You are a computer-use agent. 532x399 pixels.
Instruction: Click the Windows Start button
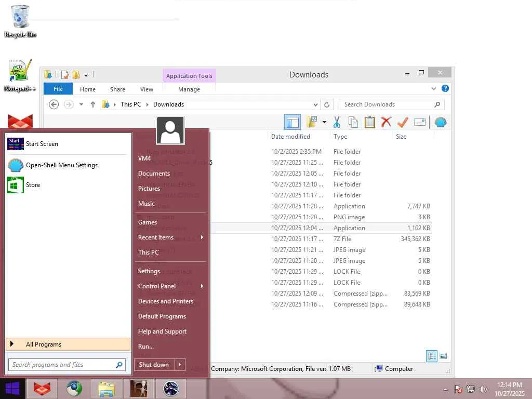[12, 389]
